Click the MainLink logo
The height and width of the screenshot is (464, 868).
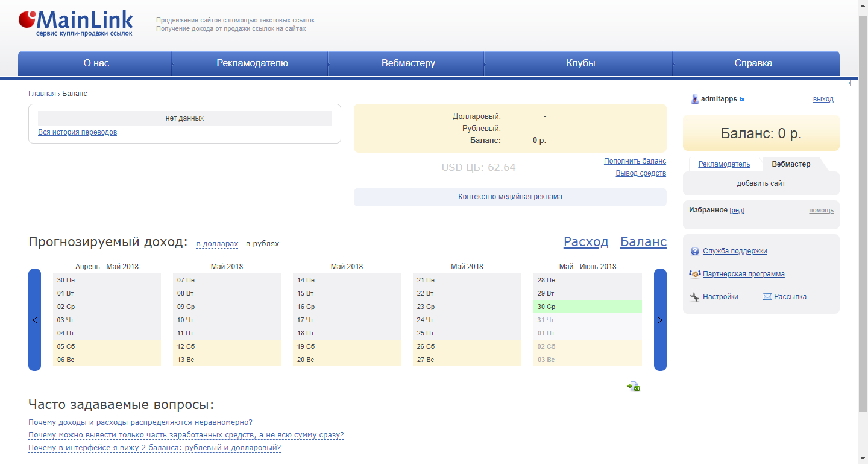75,22
